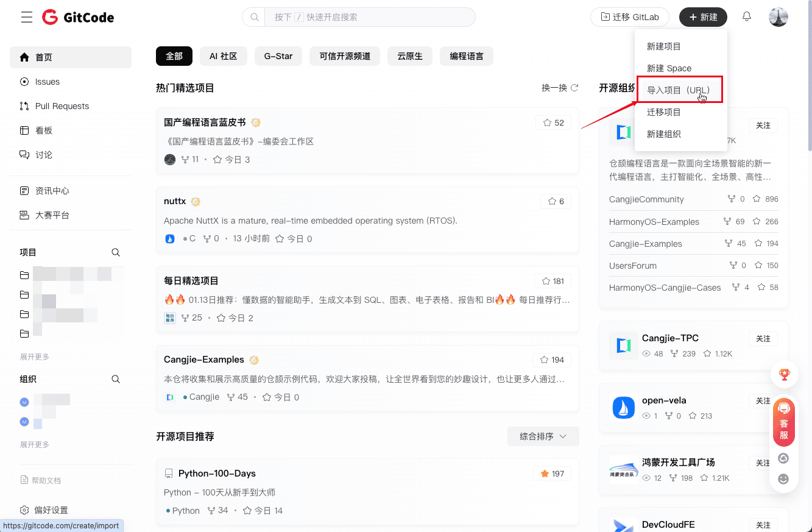The height and width of the screenshot is (532, 812).
Task: Open the hamburger menu icon
Action: [x=26, y=17]
